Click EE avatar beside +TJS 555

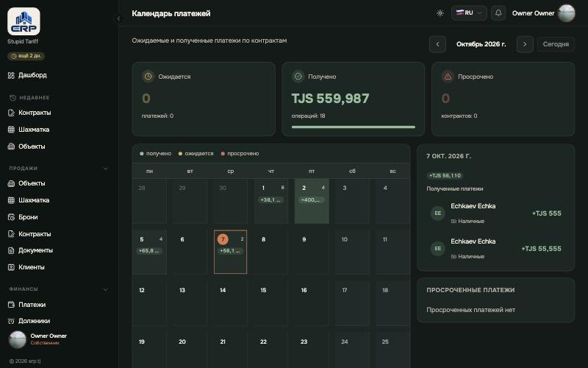[x=437, y=213]
